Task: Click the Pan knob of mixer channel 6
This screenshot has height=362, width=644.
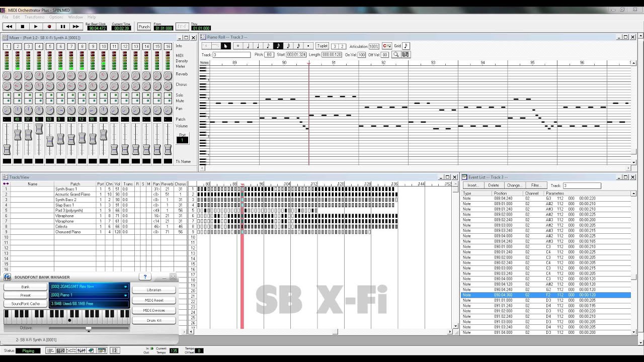Action: [60, 110]
